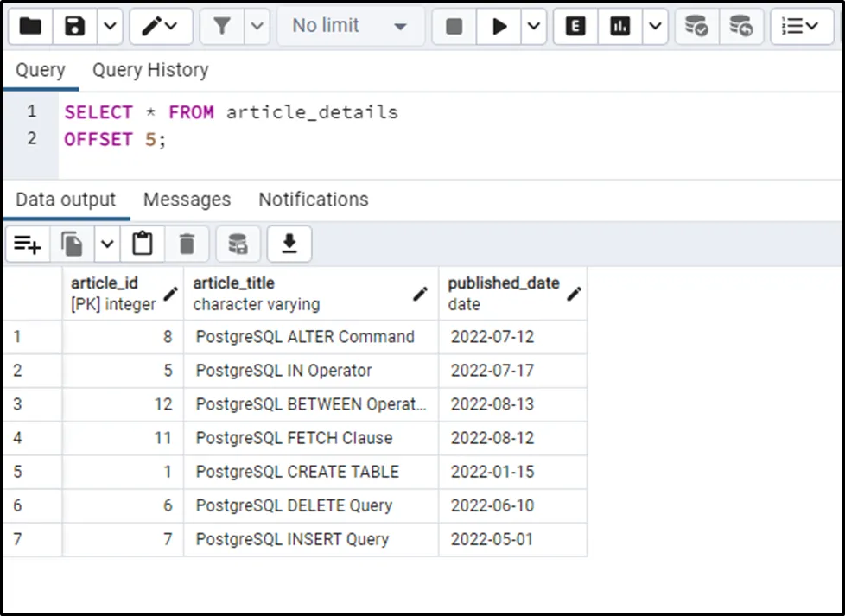Click the Save File disk icon
This screenshot has height=616, width=845.
(75, 27)
